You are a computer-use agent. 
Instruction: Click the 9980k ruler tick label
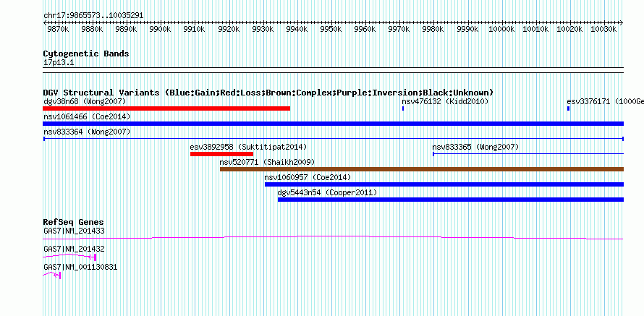point(433,30)
